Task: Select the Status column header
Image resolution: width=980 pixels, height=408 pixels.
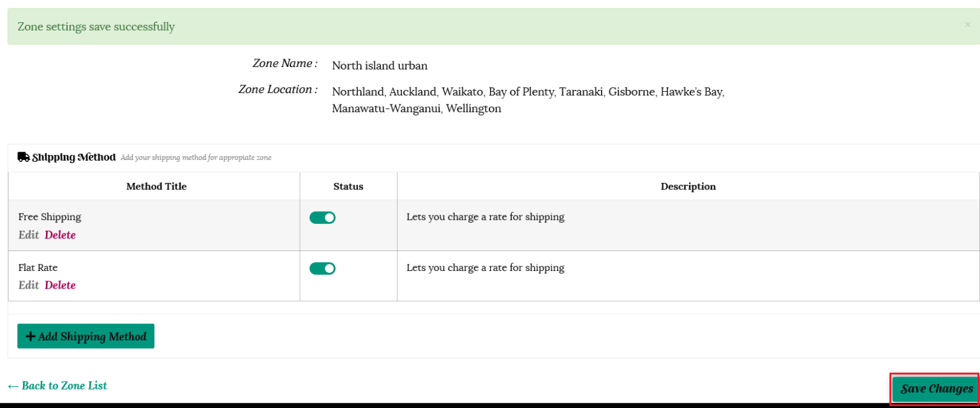Action: tap(348, 186)
